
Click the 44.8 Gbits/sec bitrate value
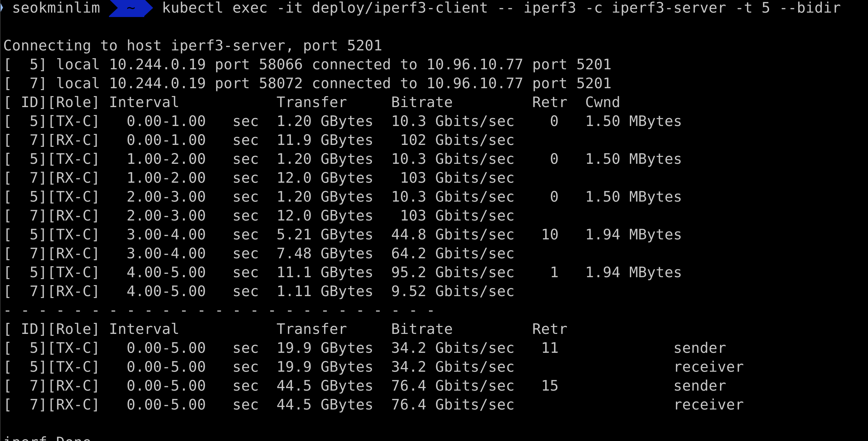click(x=452, y=234)
